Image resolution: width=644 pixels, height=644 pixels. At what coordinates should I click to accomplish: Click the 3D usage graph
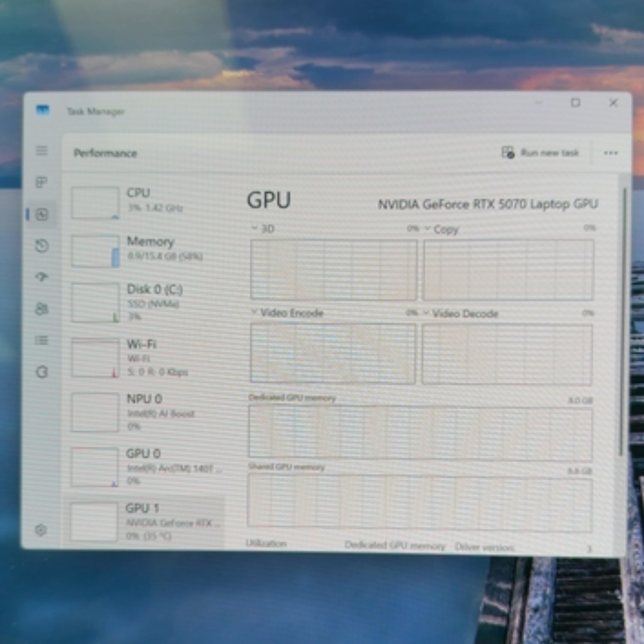point(334,269)
